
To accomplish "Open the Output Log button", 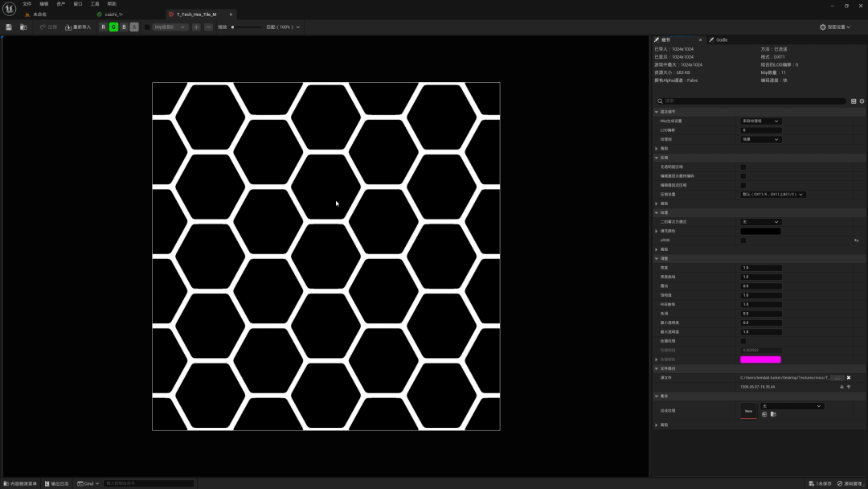I will coord(56,483).
